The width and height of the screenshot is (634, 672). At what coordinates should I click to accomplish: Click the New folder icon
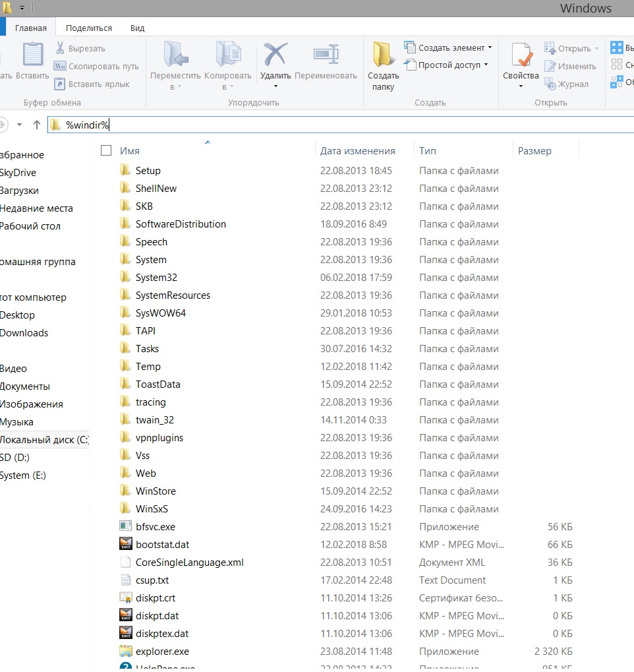[x=382, y=55]
